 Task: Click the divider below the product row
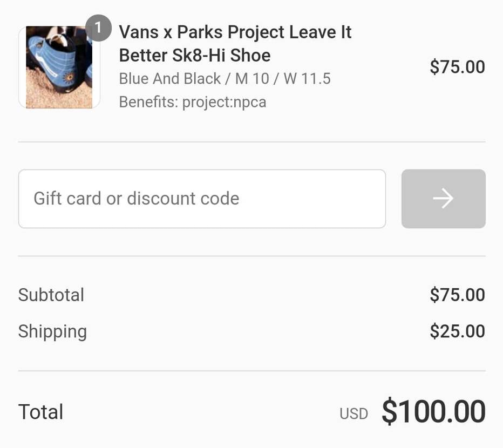click(251, 141)
